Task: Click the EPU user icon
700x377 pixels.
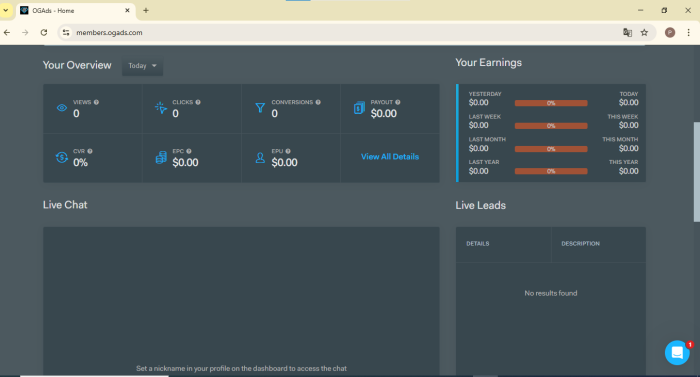Action: tap(260, 157)
